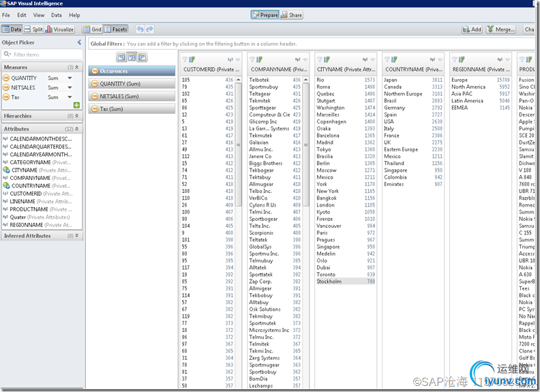Click the Merge button
540x392 pixels.
tap(501, 29)
